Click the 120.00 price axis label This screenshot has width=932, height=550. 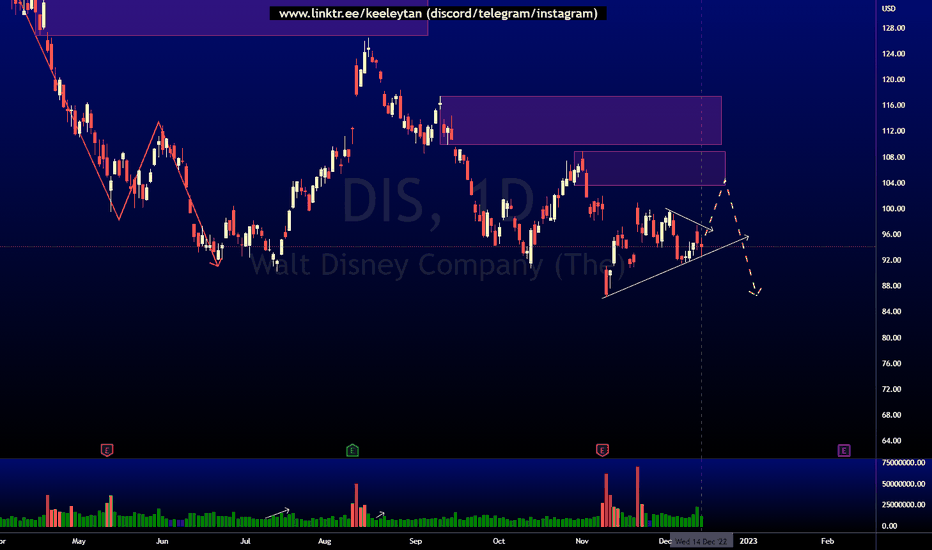tap(893, 79)
